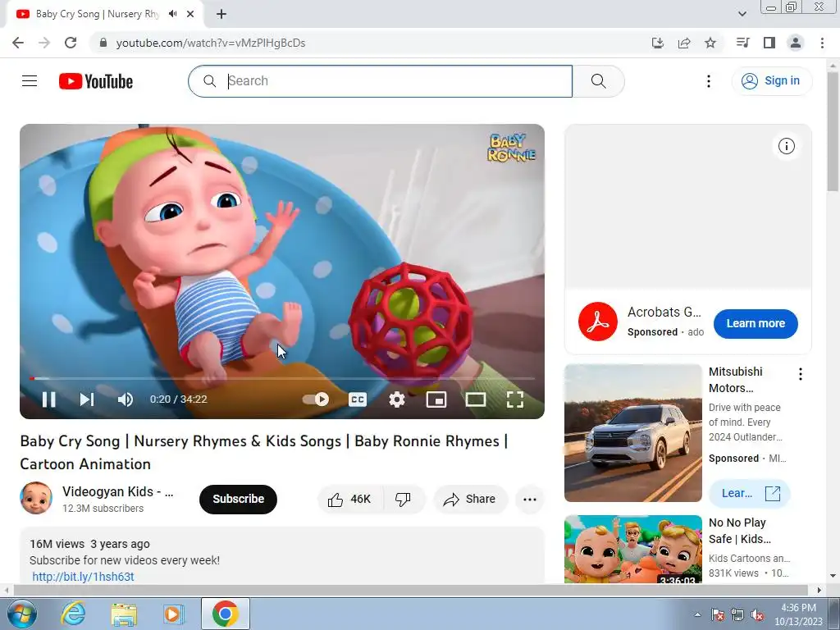Open system tray volume icon
Image resolution: width=840 pixels, height=630 pixels.
[x=757, y=614]
